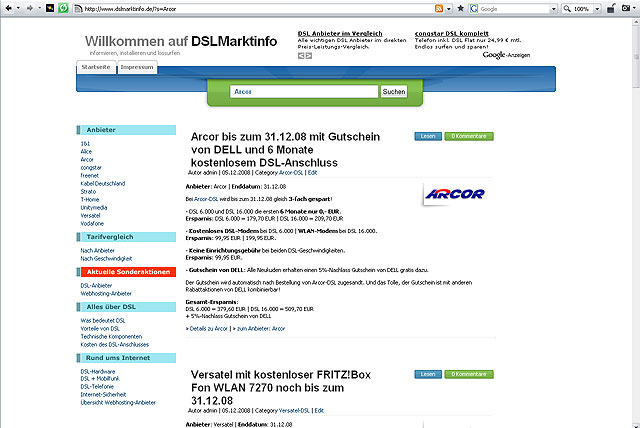
Task: Click the next ad arrow icon
Action: pos(309,56)
